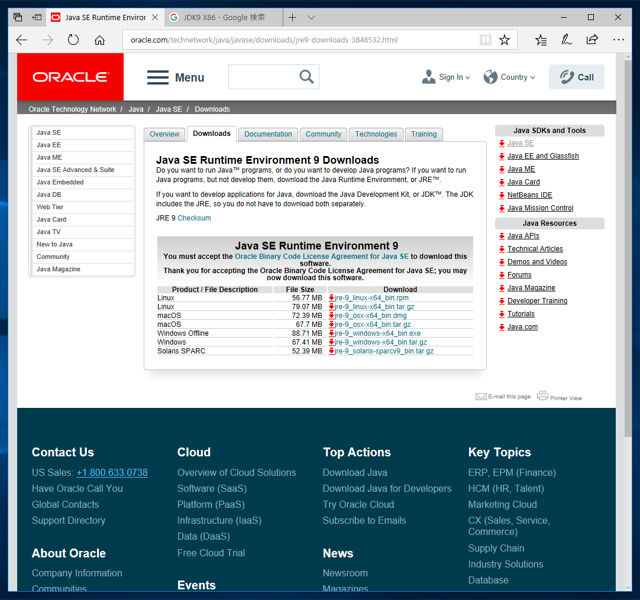This screenshot has height=600, width=640.
Task: Click the site search magnifier icon
Action: pyautogui.click(x=306, y=77)
